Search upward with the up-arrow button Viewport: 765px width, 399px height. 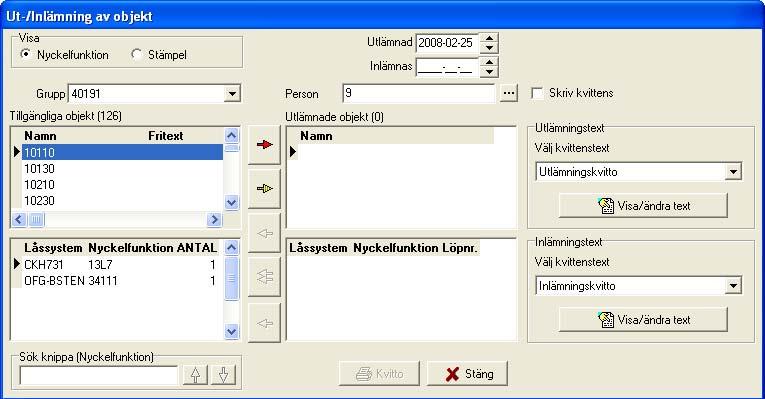click(x=195, y=375)
